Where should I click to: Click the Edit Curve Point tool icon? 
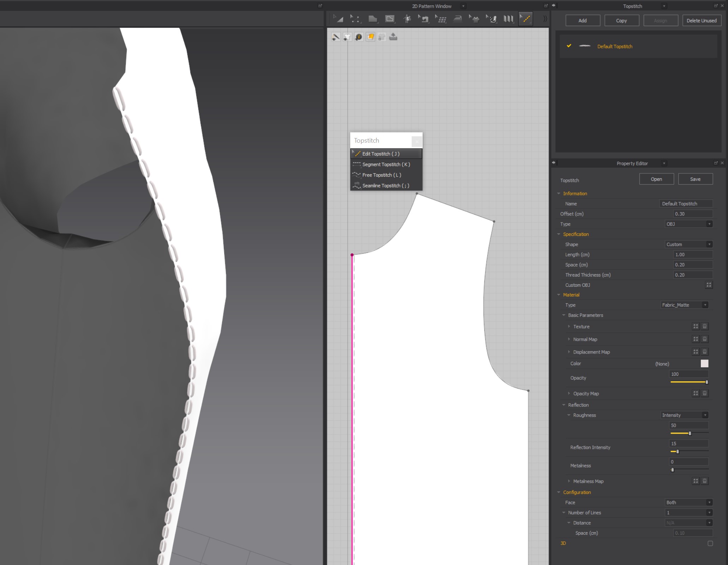tap(355, 19)
